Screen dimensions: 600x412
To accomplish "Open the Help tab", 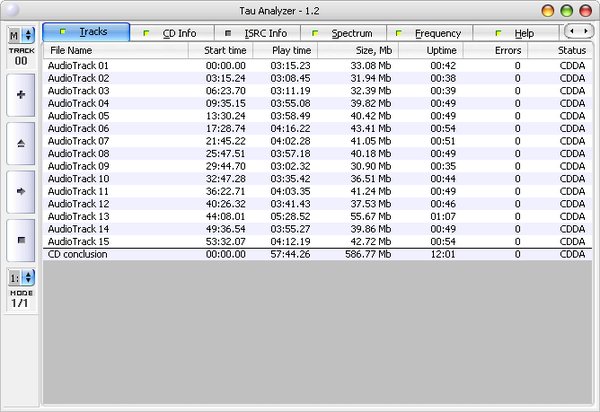I will (516, 33).
